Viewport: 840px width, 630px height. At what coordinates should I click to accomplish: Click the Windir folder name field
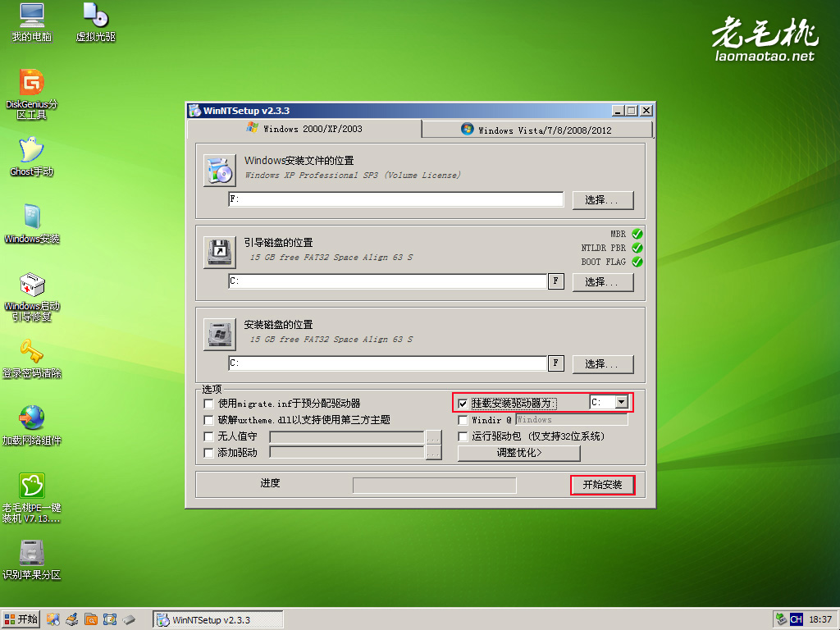[x=572, y=420]
